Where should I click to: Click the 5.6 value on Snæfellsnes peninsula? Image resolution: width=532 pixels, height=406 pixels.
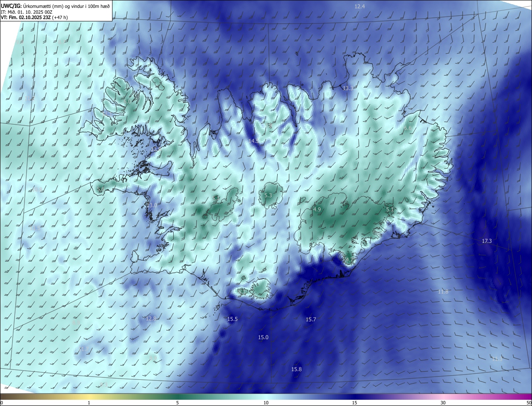[101, 189]
